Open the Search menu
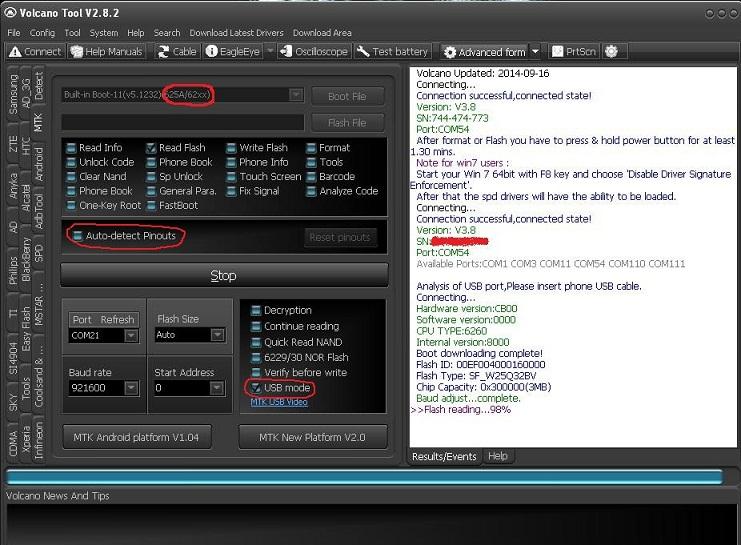741x545 pixels. (167, 33)
